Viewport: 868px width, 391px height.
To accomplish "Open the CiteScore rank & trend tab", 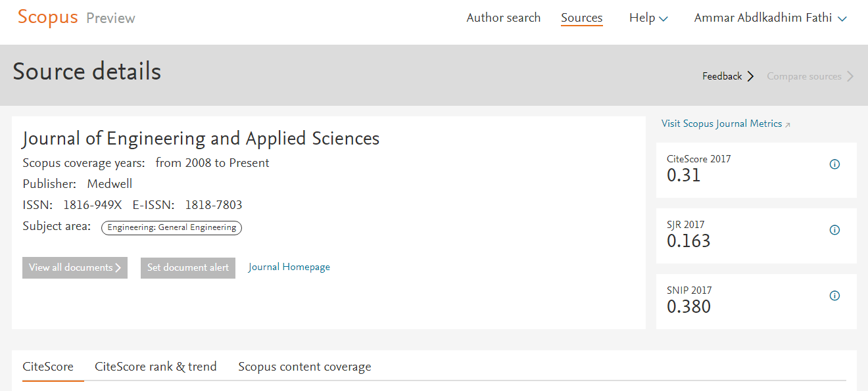I will tap(155, 367).
